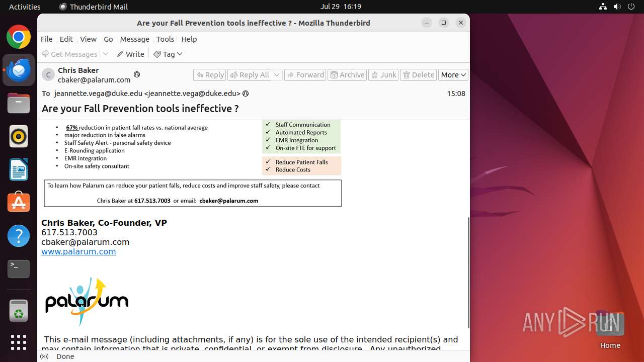Open the File menu

pyautogui.click(x=46, y=39)
